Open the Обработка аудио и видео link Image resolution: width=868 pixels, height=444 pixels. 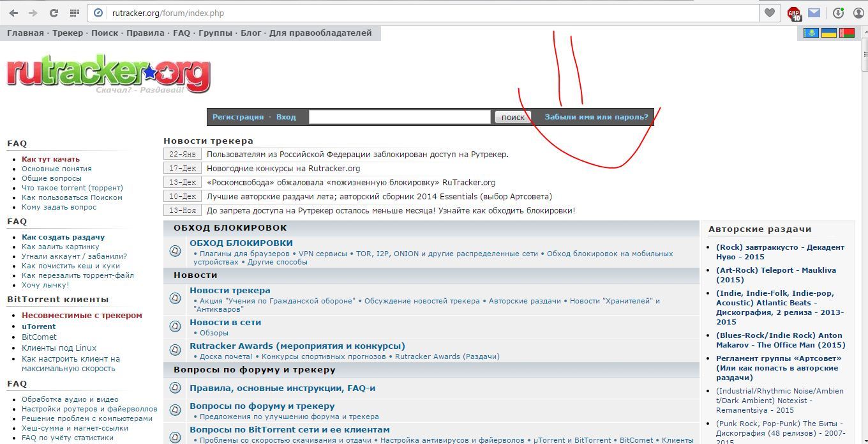(70, 399)
